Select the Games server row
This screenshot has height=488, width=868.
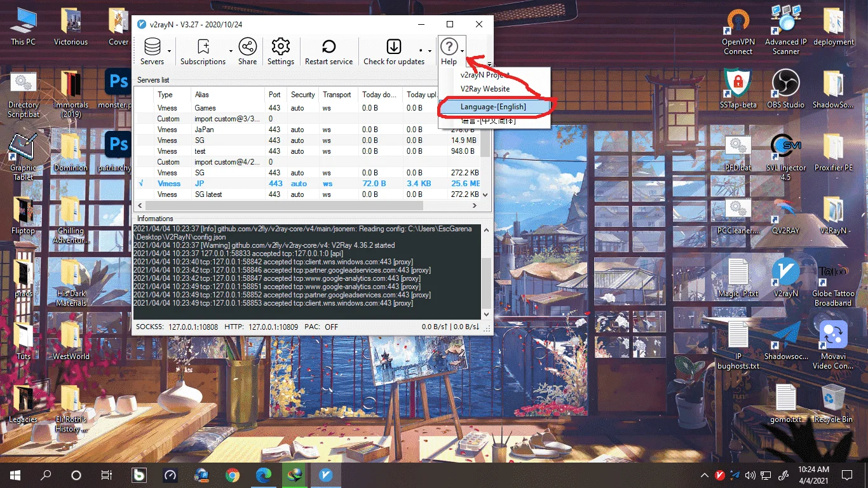pyautogui.click(x=309, y=108)
